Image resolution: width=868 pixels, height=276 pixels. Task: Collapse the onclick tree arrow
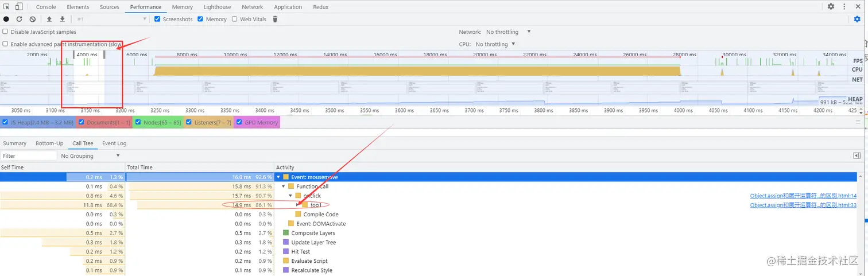290,196
